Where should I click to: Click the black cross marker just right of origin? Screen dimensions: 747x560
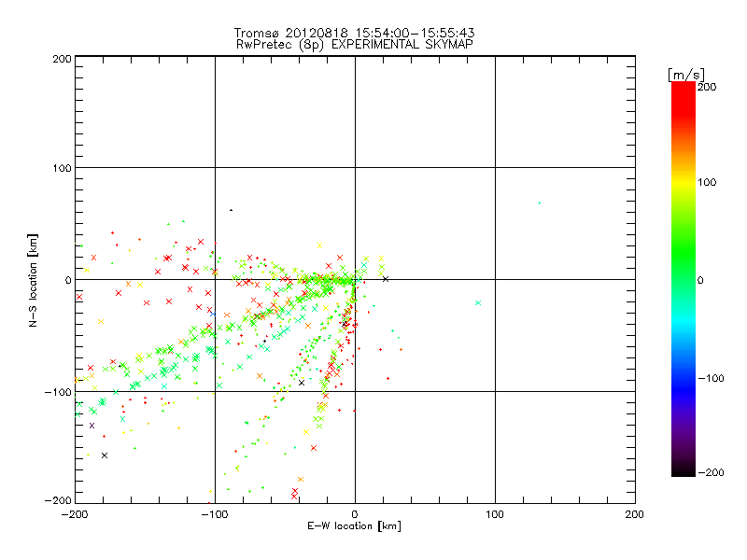[x=386, y=279]
